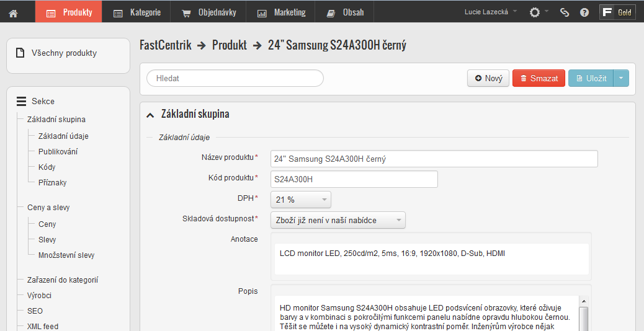This screenshot has width=644, height=331.
Task: Select Základní skupina tree item
Action: [x=56, y=120]
